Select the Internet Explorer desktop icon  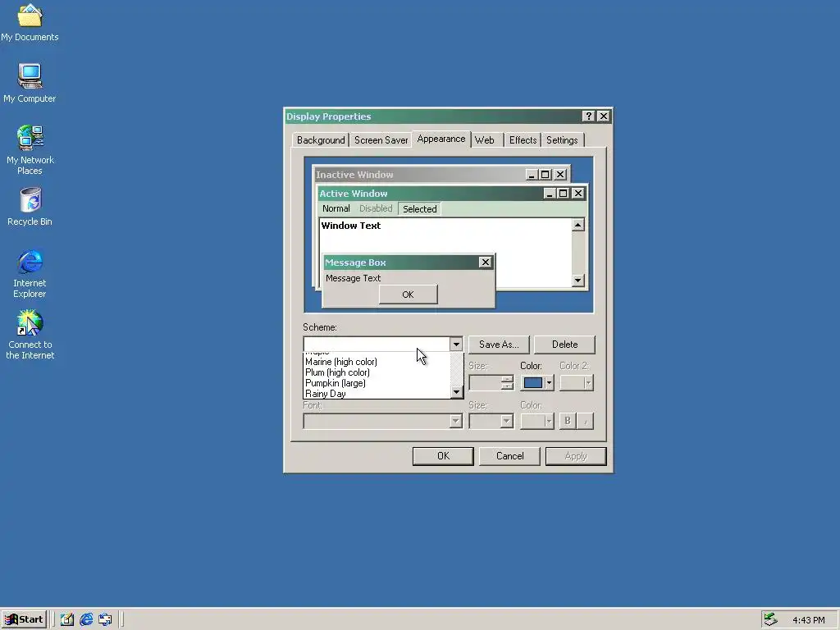[x=30, y=274]
